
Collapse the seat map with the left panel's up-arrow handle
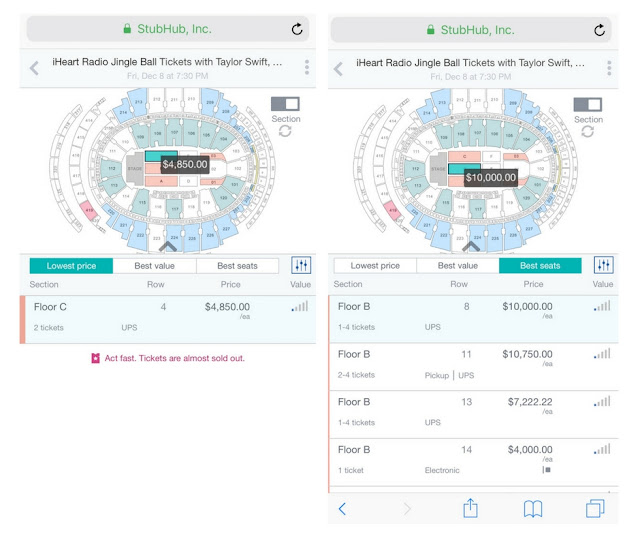click(x=168, y=246)
